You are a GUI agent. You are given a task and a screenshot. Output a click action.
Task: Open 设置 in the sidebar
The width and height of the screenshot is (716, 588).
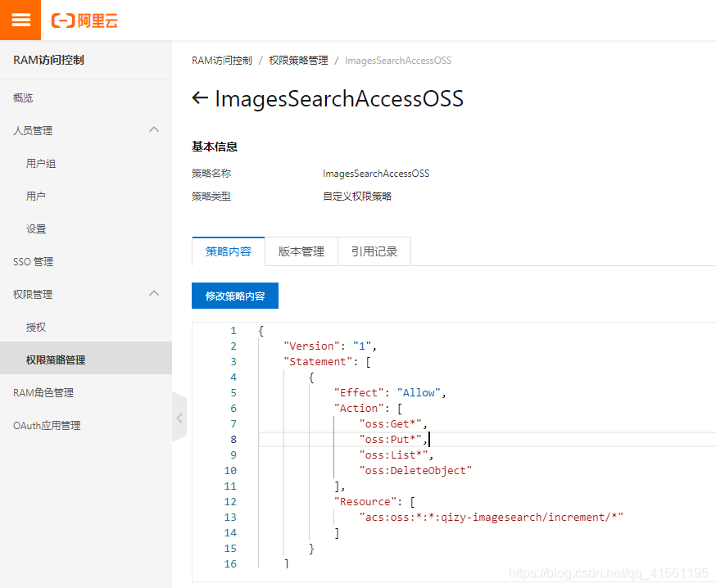coord(35,229)
